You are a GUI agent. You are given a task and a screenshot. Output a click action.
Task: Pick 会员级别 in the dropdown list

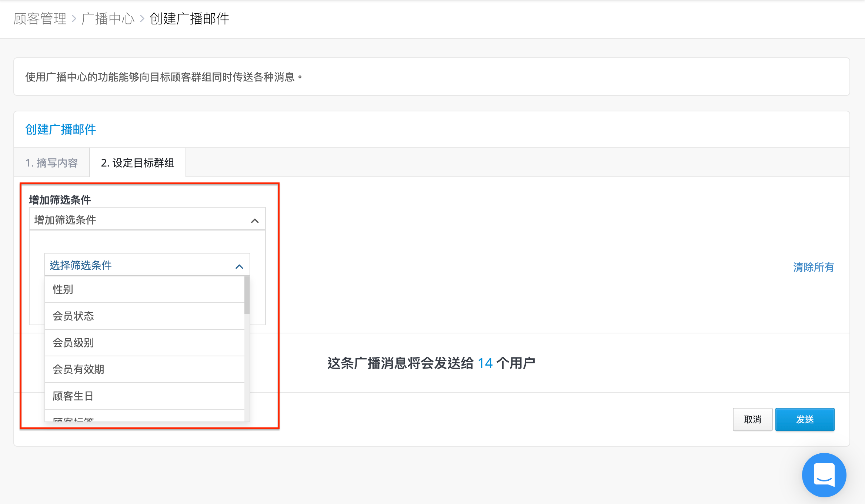145,343
